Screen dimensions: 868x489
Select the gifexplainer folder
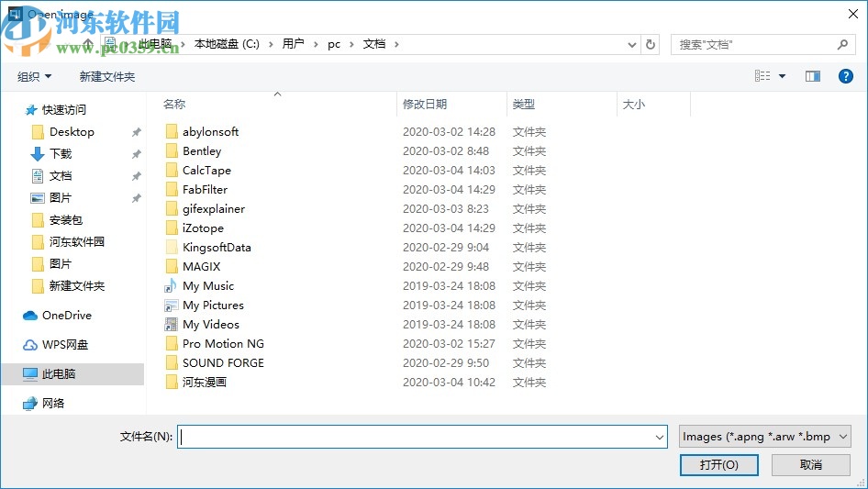213,209
